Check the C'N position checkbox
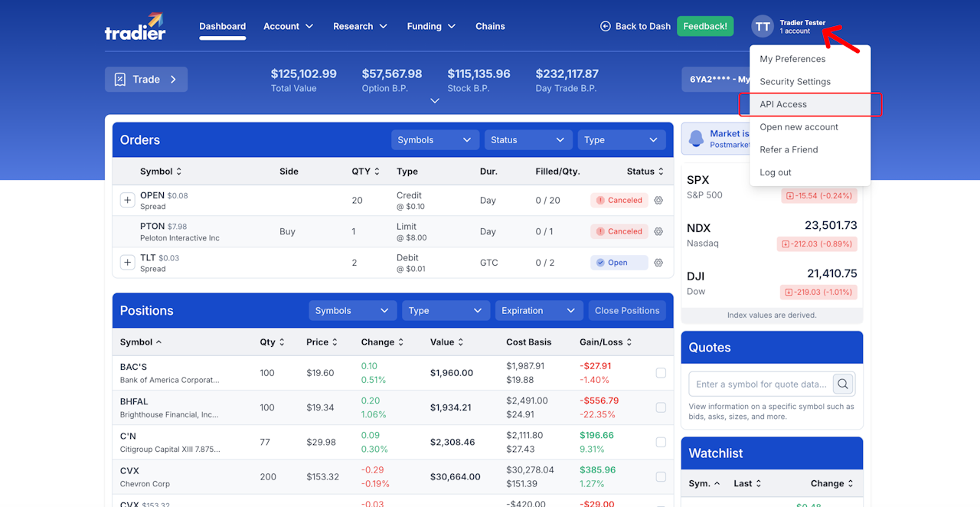This screenshot has height=507, width=980. click(661, 442)
